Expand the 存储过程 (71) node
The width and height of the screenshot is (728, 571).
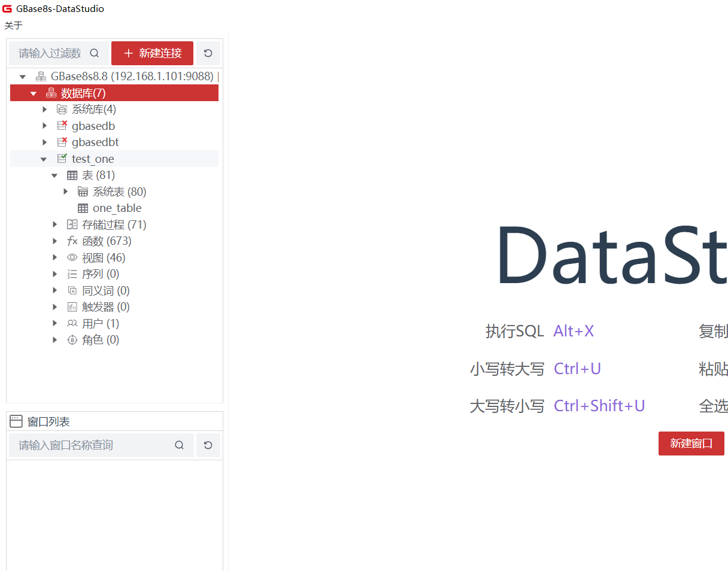[x=54, y=224]
